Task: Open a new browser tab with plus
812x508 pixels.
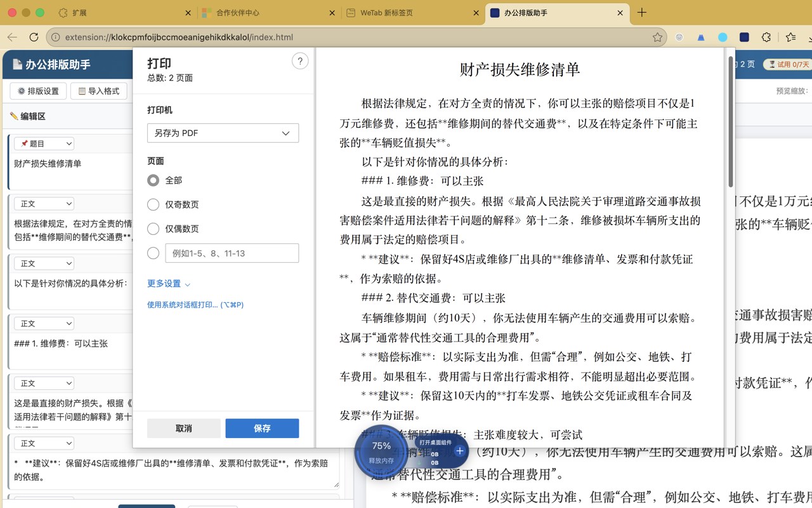Action: coord(642,13)
